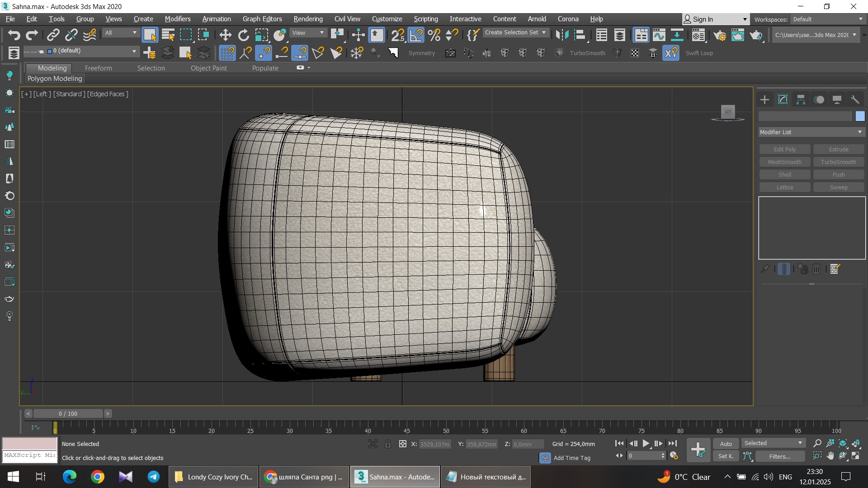The height and width of the screenshot is (488, 868).
Task: Toggle Percent Snap button
Action: click(434, 35)
